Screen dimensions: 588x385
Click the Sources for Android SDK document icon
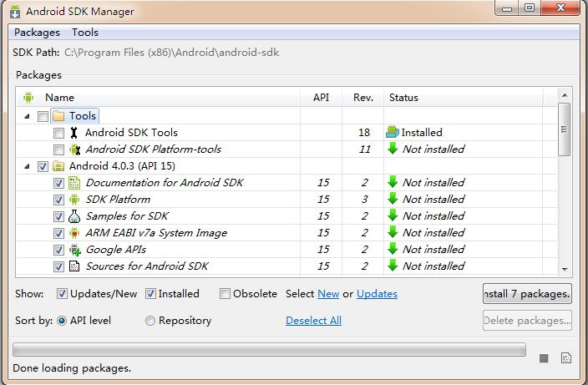74,266
